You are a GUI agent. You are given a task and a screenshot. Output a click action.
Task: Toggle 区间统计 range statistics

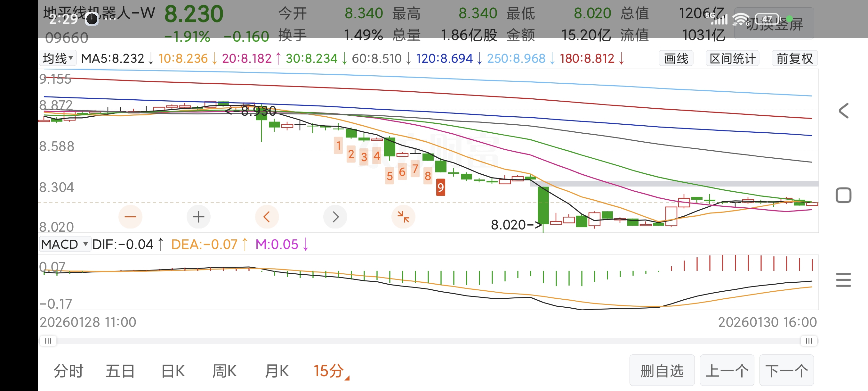click(732, 59)
